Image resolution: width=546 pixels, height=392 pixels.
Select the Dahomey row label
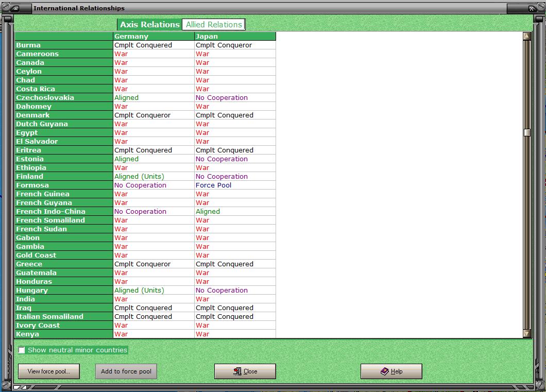coord(64,106)
